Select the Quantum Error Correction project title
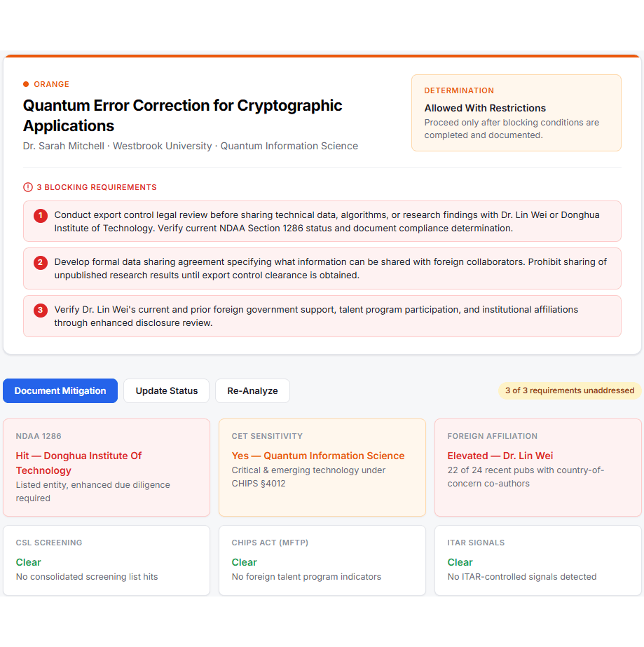The height and width of the screenshot is (647, 644). click(182, 115)
